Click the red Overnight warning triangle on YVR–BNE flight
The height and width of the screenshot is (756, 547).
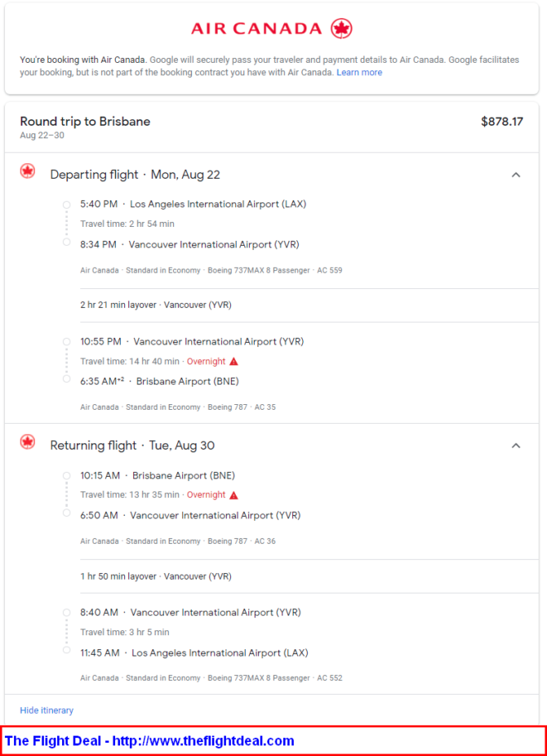[233, 361]
